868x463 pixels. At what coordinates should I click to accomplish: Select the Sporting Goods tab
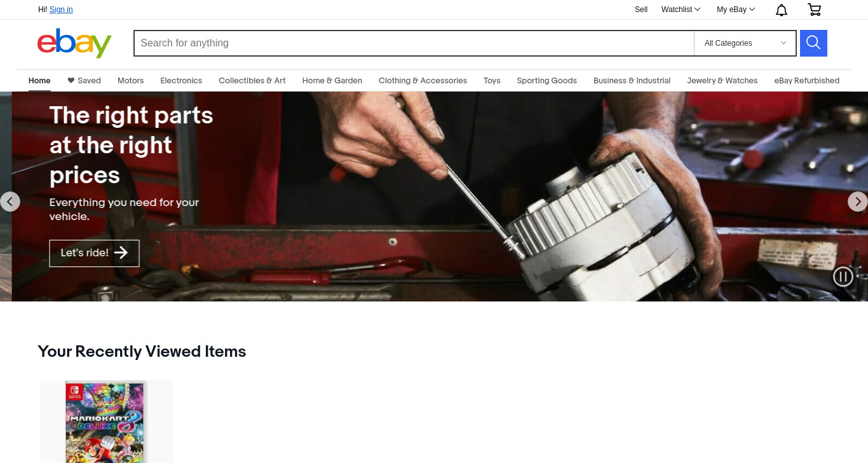coord(546,81)
